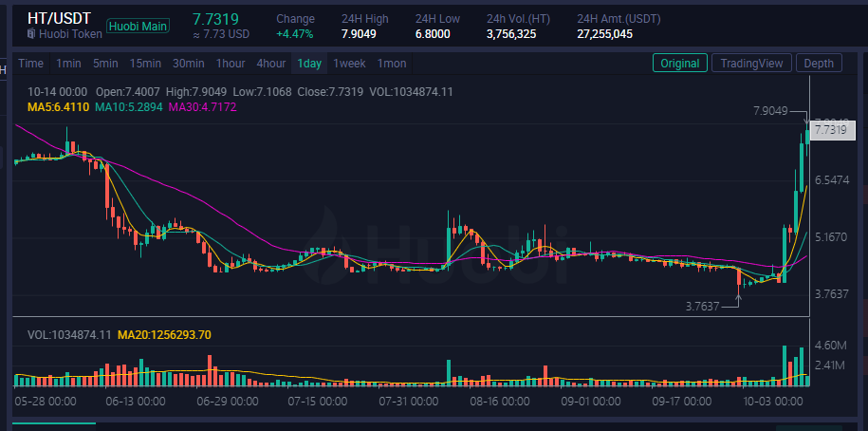
Task: Click the MA10:5.2894 indicator label
Action: tap(129, 106)
